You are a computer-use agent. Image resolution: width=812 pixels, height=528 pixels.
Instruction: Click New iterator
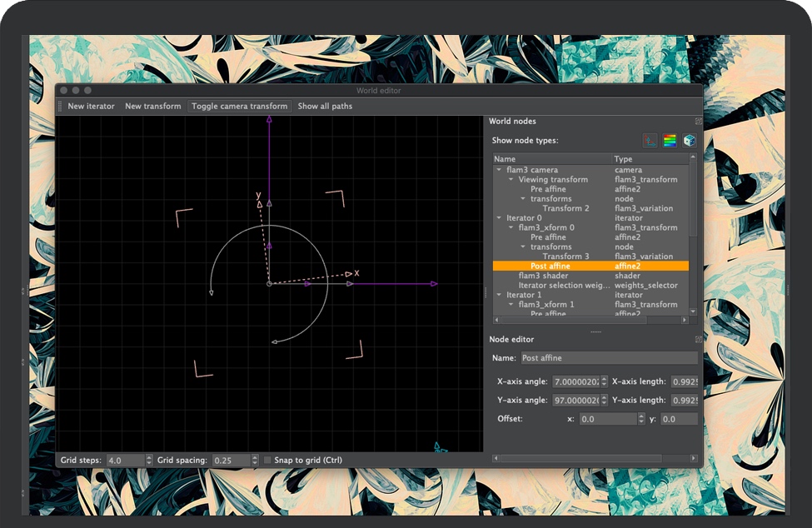[91, 106]
